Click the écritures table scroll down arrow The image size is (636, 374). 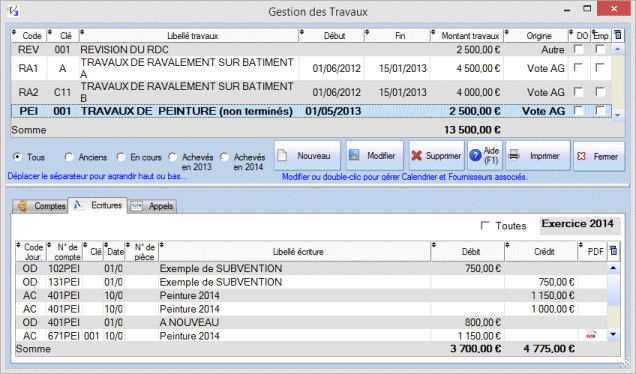coord(613,335)
